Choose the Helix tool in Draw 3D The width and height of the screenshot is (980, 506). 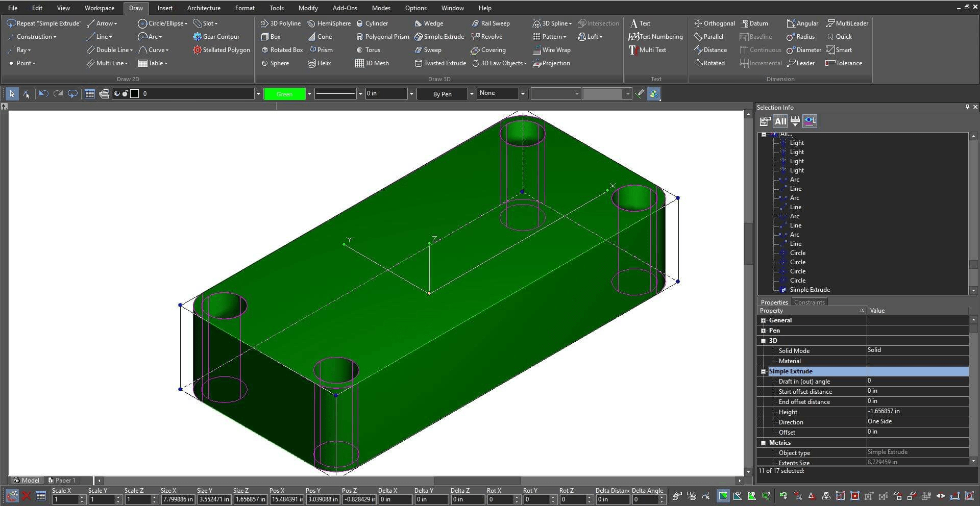(x=320, y=63)
